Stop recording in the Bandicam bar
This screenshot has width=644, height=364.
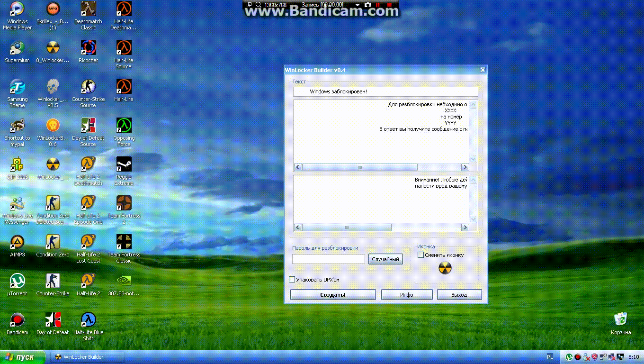tap(389, 5)
